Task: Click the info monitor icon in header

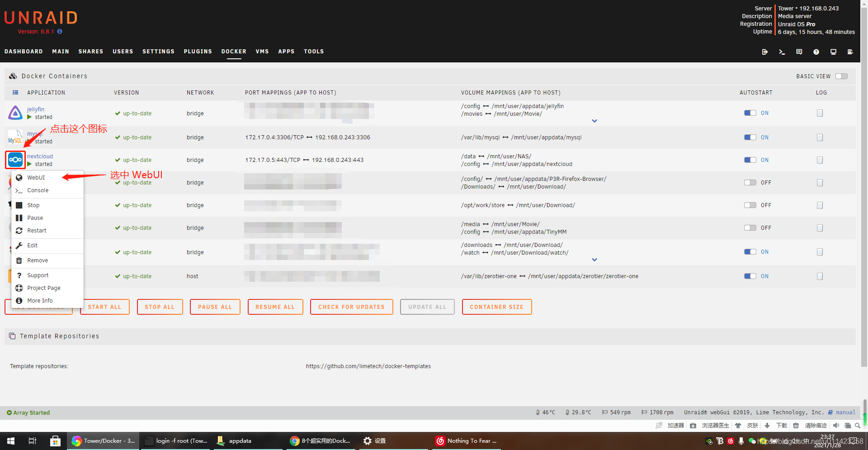Action: [833, 52]
